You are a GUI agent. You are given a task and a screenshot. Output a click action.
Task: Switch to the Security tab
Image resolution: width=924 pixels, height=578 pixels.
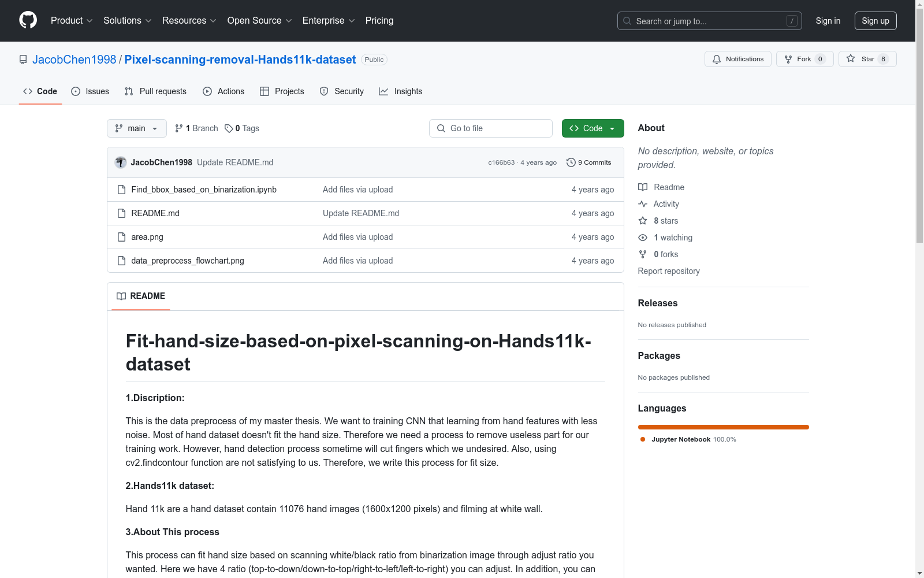[342, 91]
